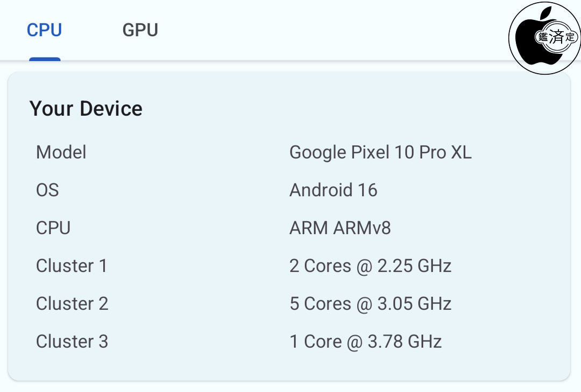Click 5 Cores @ 3.05 GHz value
This screenshot has height=392, width=581.
(370, 303)
